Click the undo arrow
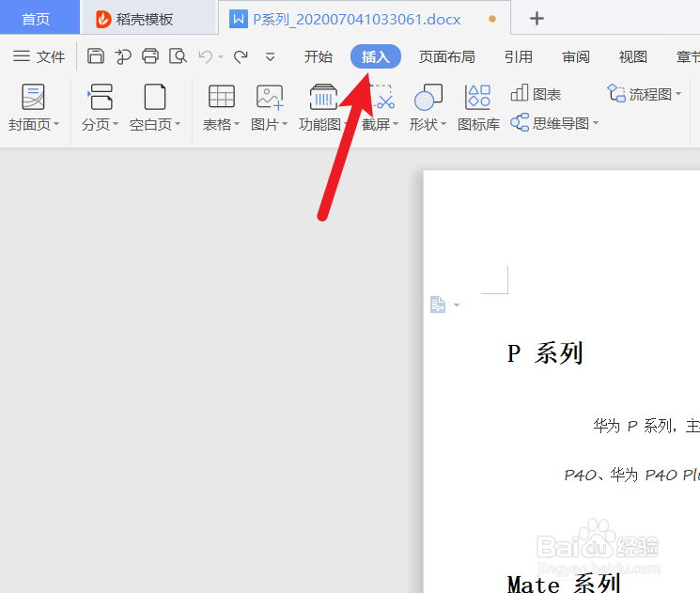Screen dimensions: 700x593 pos(206,56)
